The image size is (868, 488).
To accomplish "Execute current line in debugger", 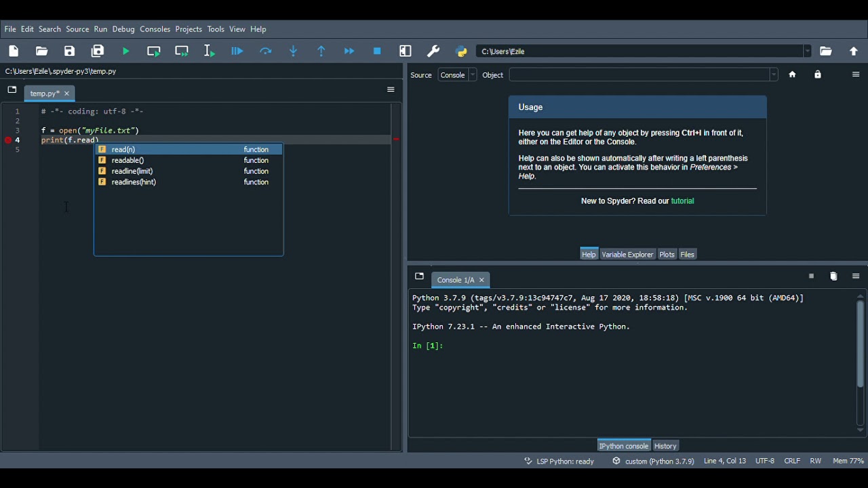I will [x=265, y=52].
